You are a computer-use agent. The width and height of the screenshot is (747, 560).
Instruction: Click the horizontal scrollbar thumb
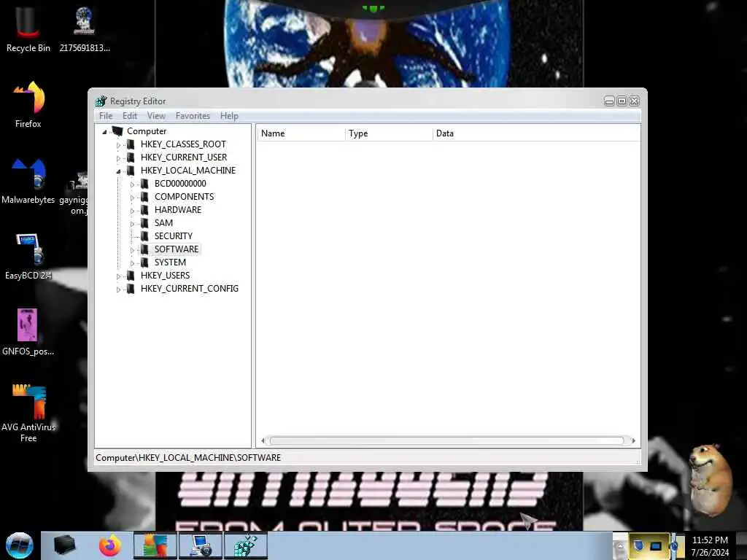click(447, 441)
